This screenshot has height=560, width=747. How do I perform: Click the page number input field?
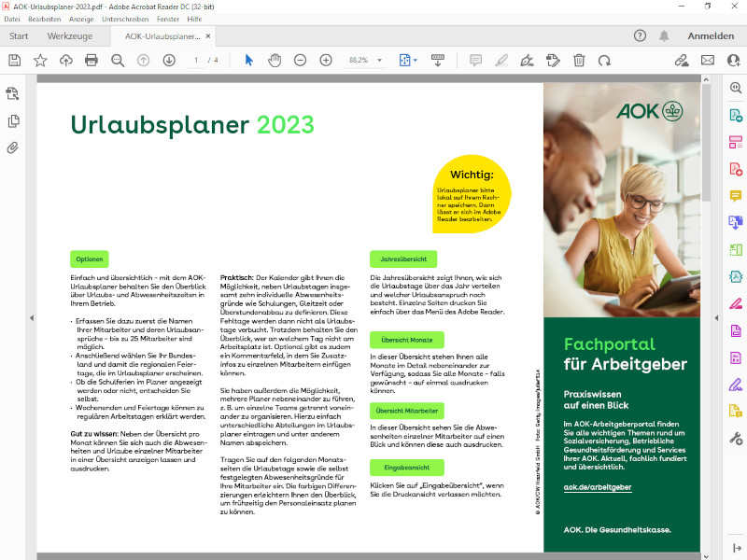[x=196, y=60]
